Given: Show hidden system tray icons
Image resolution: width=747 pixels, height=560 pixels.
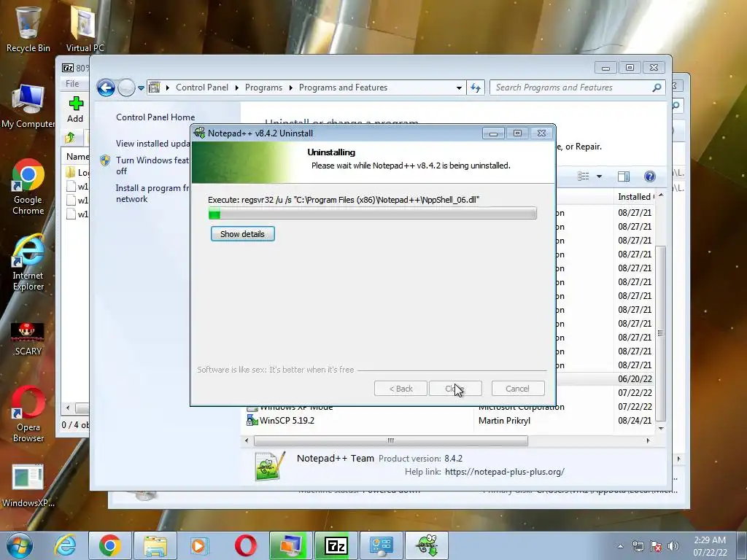Looking at the screenshot, I should (x=620, y=546).
